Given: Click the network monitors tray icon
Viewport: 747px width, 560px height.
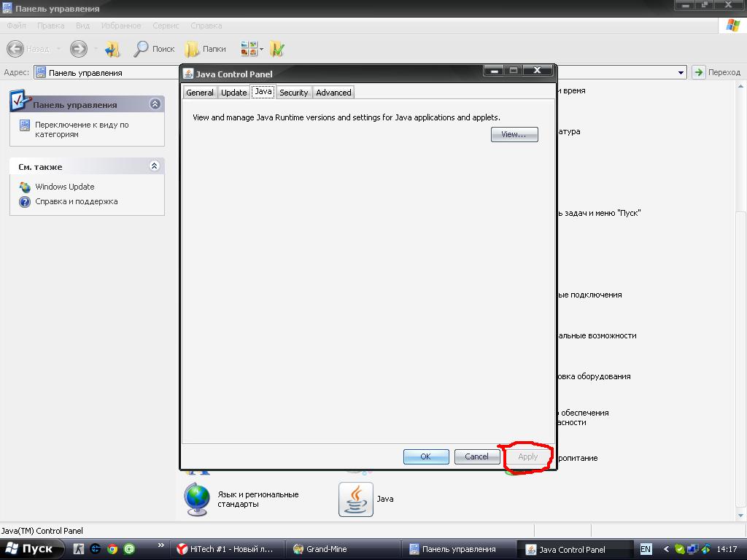Looking at the screenshot, I should coord(693,550).
